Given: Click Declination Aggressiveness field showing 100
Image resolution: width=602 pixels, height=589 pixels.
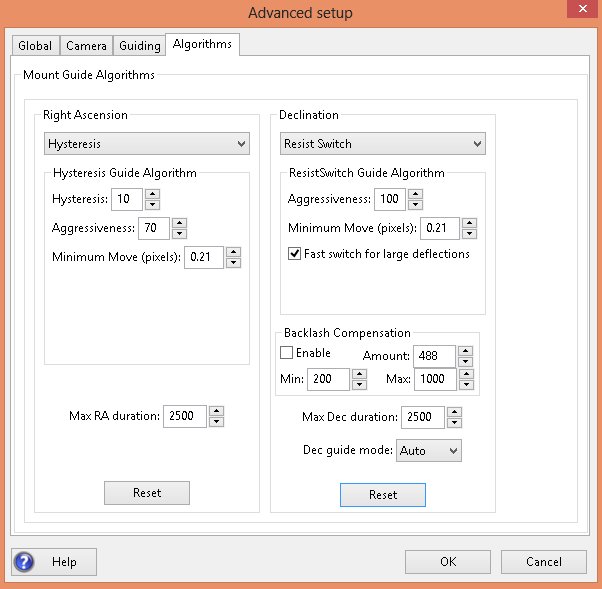Looking at the screenshot, I should pyautogui.click(x=390, y=199).
